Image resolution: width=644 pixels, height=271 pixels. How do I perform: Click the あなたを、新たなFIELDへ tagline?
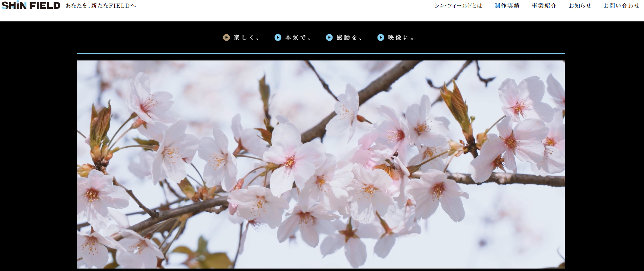coord(101,6)
